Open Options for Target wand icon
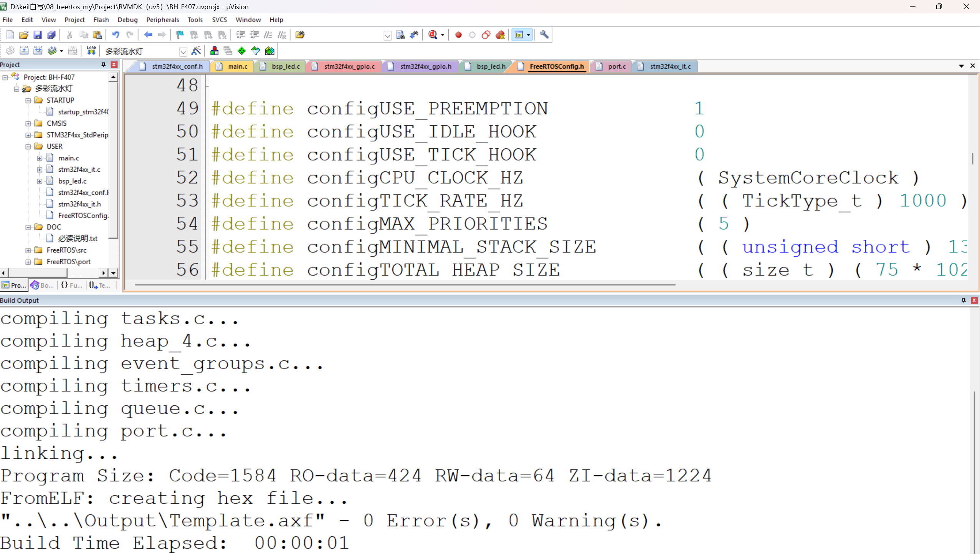This screenshot has height=554, width=980. point(196,51)
